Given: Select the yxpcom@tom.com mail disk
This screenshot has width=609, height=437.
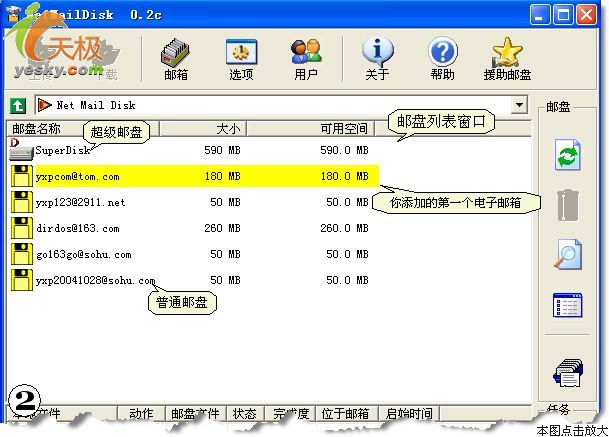Looking at the screenshot, I should pyautogui.click(x=78, y=177).
